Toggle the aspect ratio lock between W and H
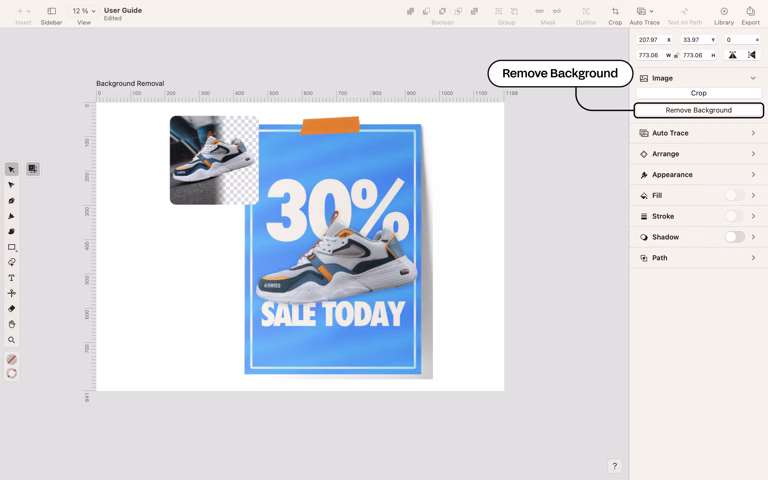This screenshot has height=480, width=768. click(676, 56)
